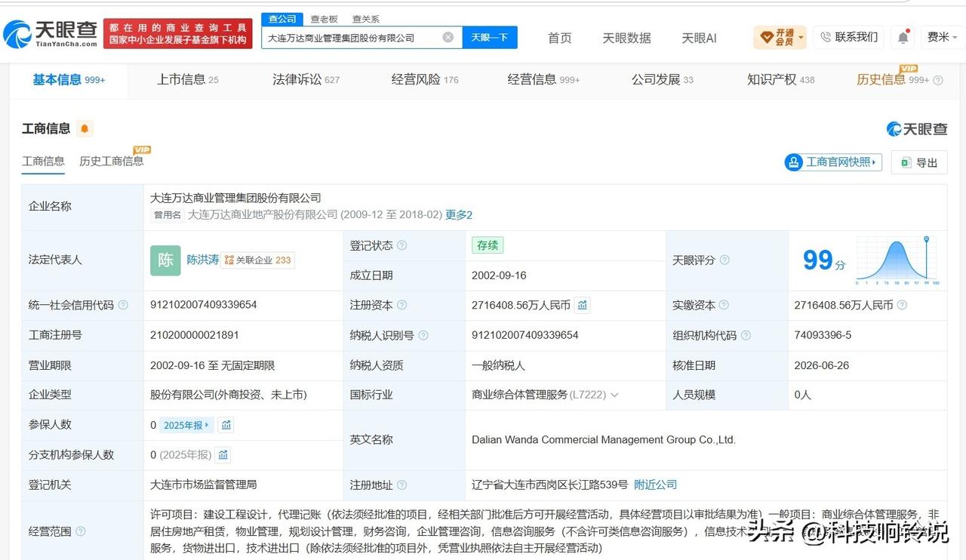Image resolution: width=966 pixels, height=560 pixels.
Task: Click the 导出 export button
Action: [x=919, y=162]
